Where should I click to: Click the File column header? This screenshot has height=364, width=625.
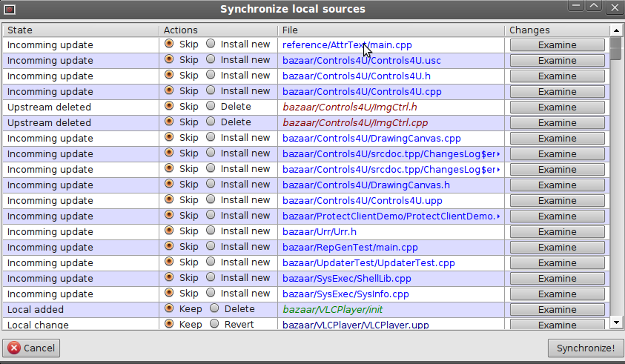pyautogui.click(x=391, y=30)
